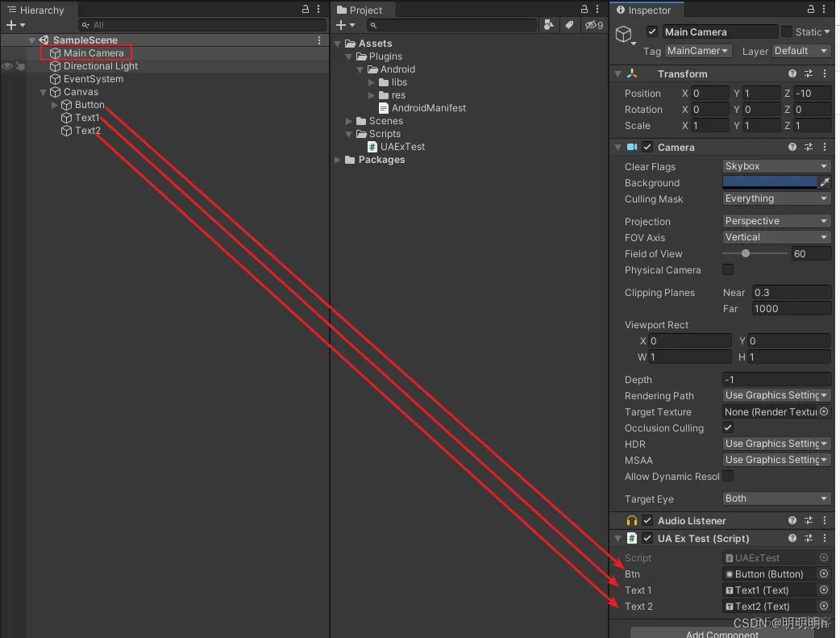
Task: Expand the Button object in Hierarchy
Action: [x=54, y=105]
